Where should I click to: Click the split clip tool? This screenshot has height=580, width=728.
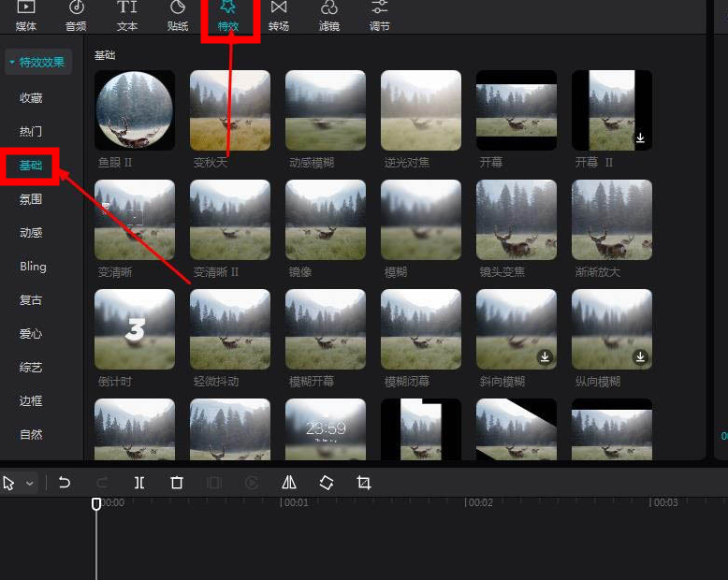tap(139, 483)
